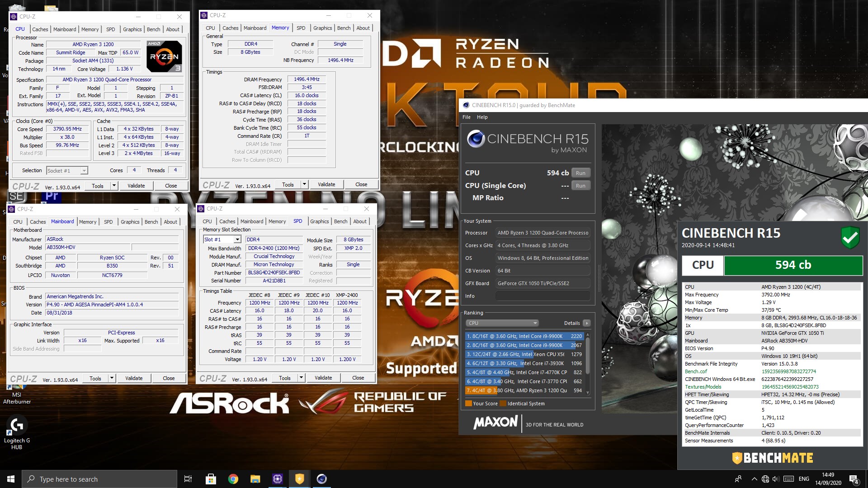The image size is (868, 488).
Task: Click the Cinebench Info input field
Action: tap(542, 296)
